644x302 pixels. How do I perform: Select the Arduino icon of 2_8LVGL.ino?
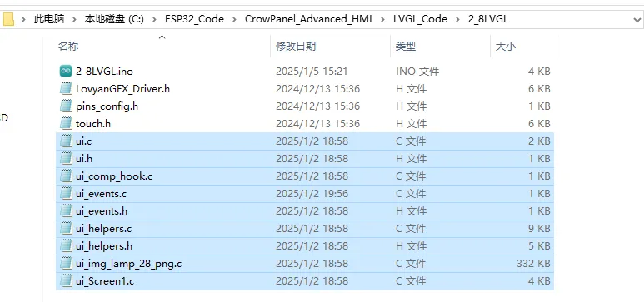(x=66, y=71)
